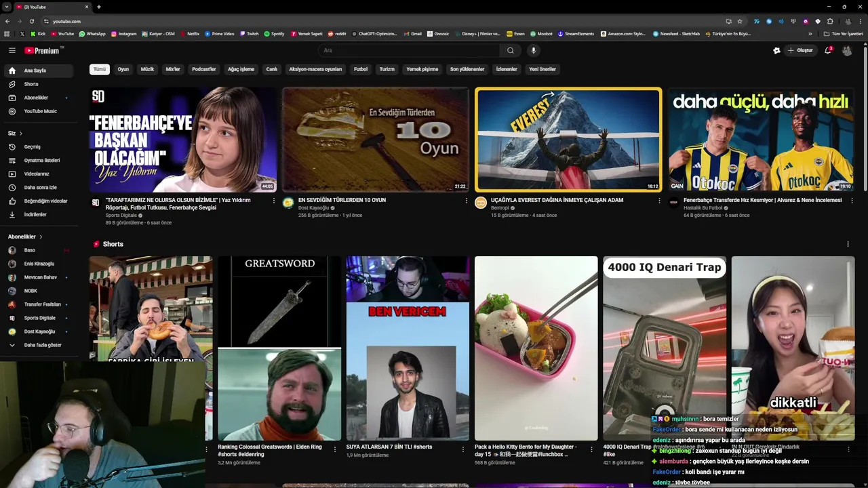This screenshot has width=868, height=488.
Task: Open options for En Sevdiğim Türlerden video
Action: click(x=466, y=201)
